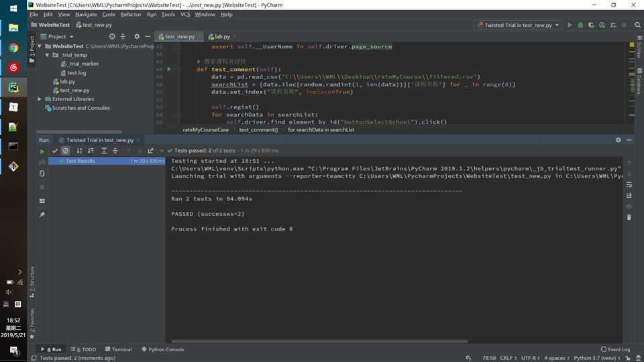Open the Refactor menu
Screen dimensions: 644x362
131,14
